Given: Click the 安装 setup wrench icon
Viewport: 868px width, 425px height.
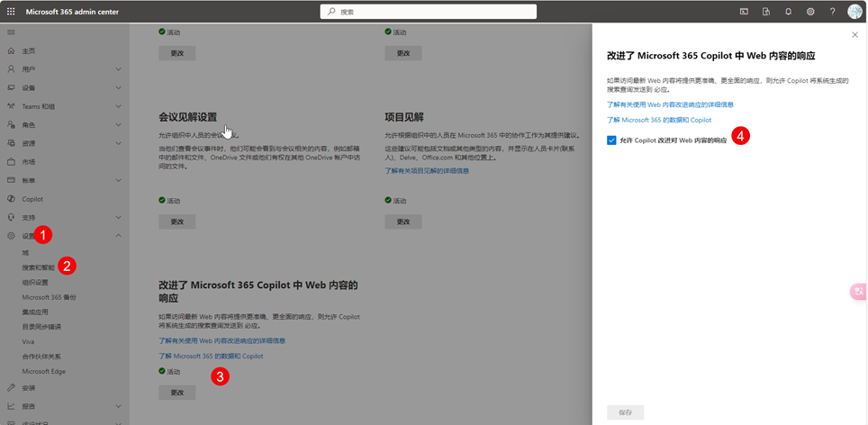Looking at the screenshot, I should tap(11, 388).
